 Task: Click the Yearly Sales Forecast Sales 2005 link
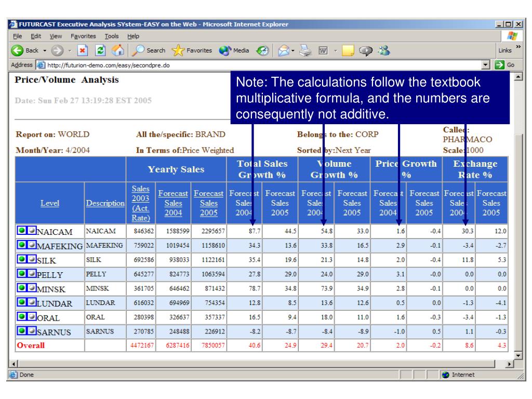click(x=209, y=203)
